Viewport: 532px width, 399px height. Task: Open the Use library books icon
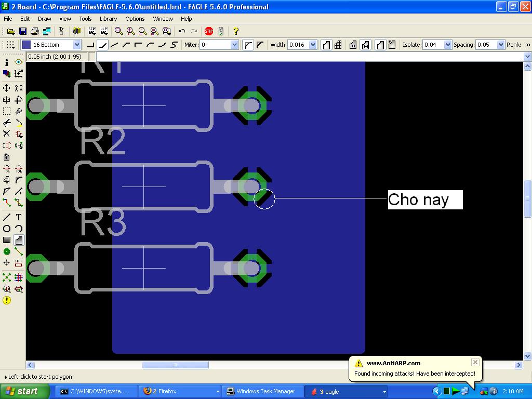click(77, 31)
